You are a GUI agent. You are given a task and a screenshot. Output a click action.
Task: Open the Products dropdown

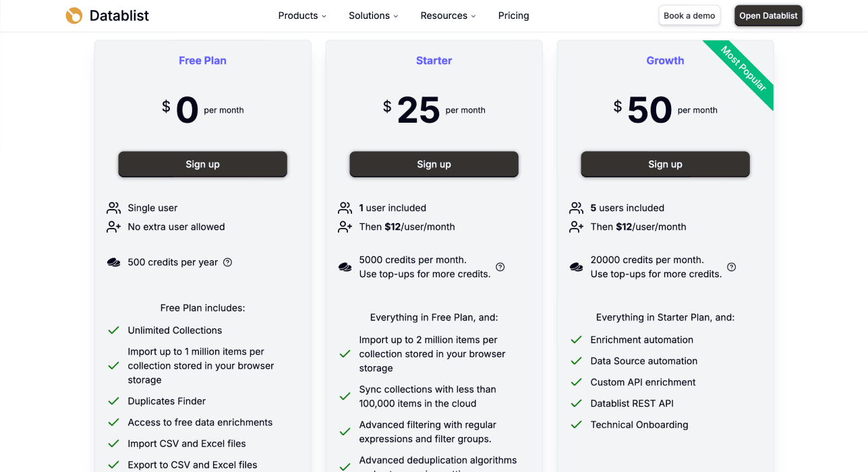301,16
